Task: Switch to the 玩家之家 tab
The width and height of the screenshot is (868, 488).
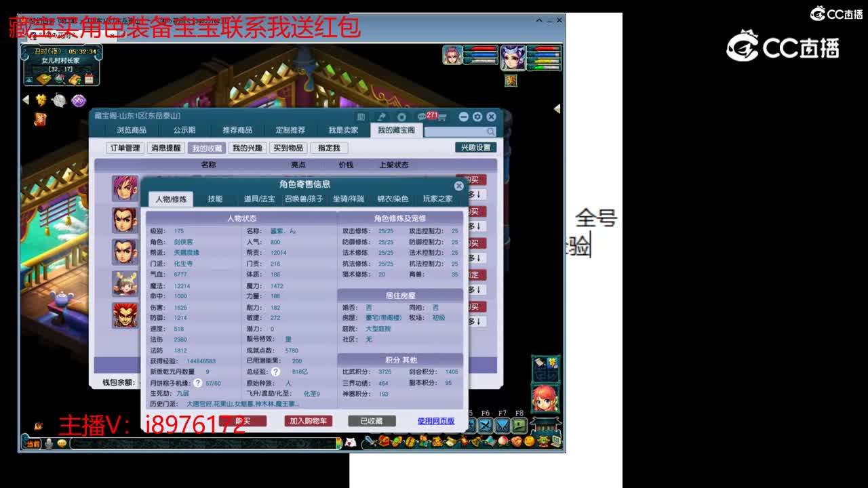Action: click(438, 199)
